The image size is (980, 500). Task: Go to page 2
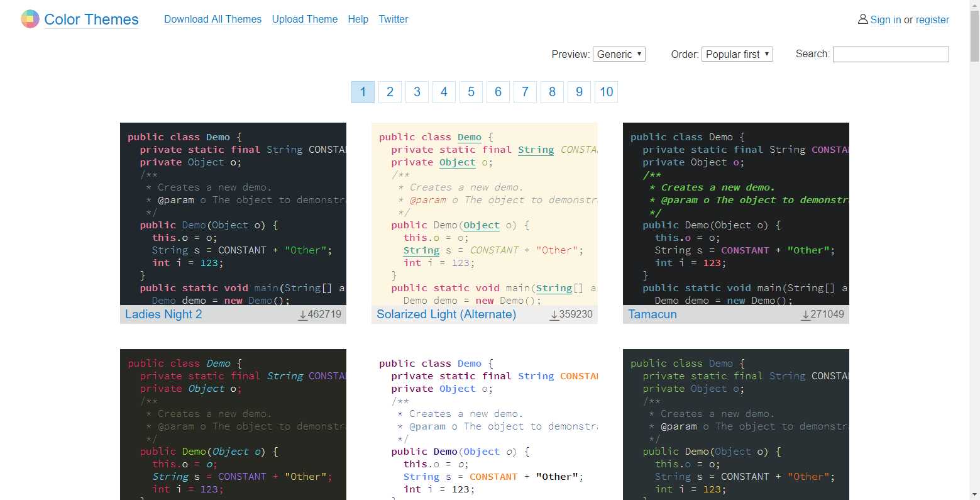(390, 92)
